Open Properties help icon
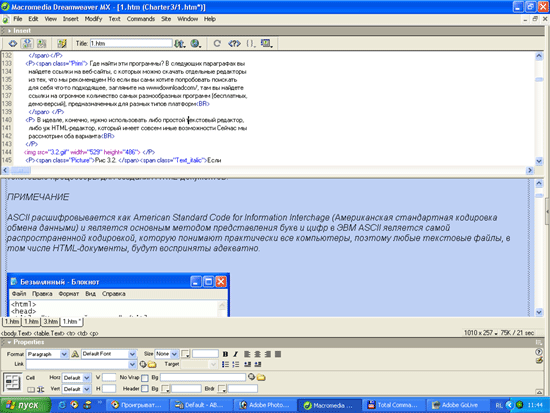The width and height of the screenshot is (550, 413). 539,352
